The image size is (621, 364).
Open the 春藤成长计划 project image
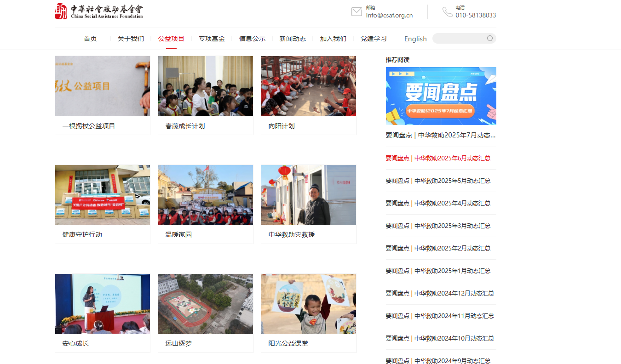pos(206,86)
